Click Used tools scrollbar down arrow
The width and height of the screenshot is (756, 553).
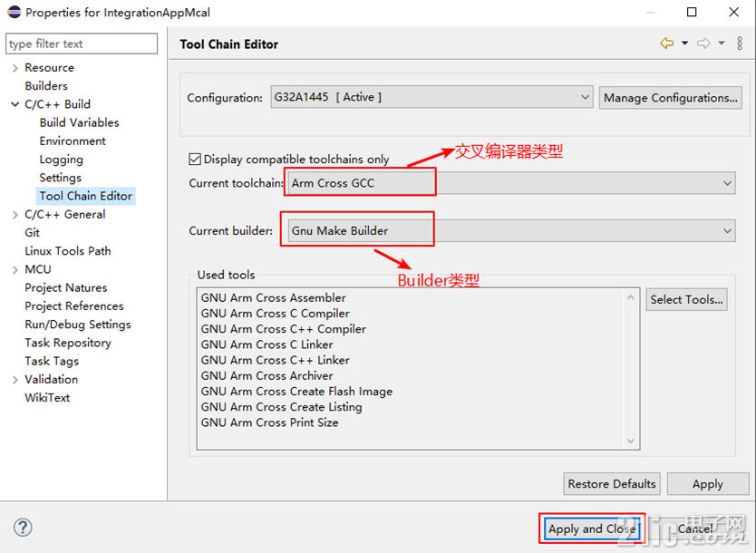point(631,441)
